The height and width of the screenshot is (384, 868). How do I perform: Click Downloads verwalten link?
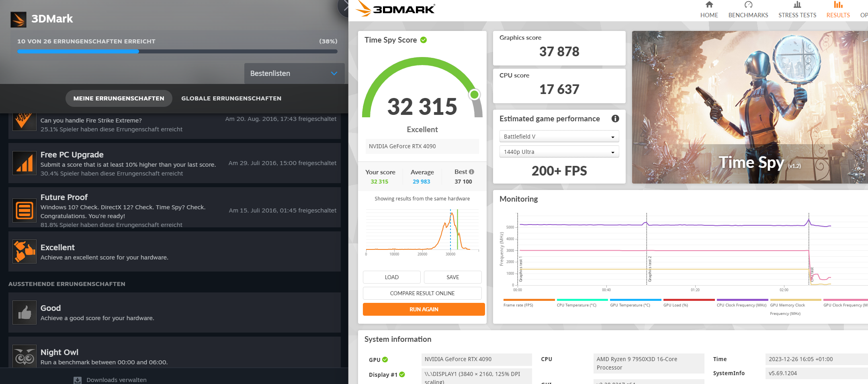[x=117, y=380]
